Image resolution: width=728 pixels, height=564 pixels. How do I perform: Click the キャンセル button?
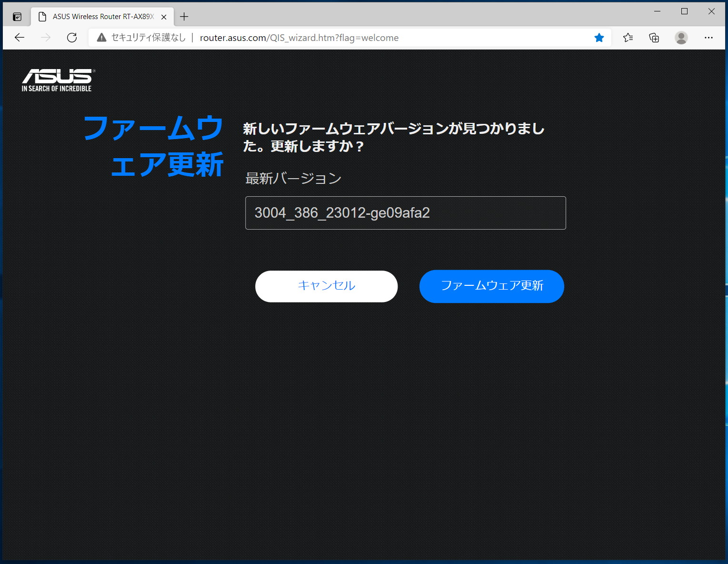click(x=327, y=286)
